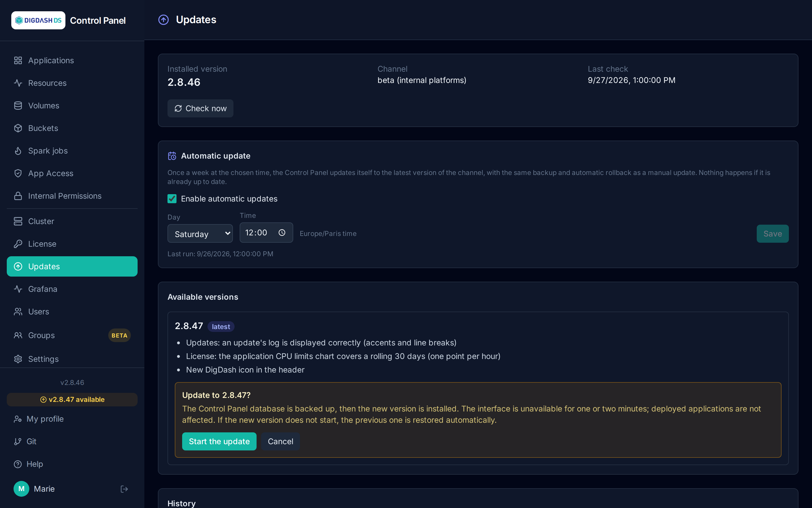This screenshot has width=812, height=508.
Task: Click the Control Panel title text
Action: click(x=98, y=21)
